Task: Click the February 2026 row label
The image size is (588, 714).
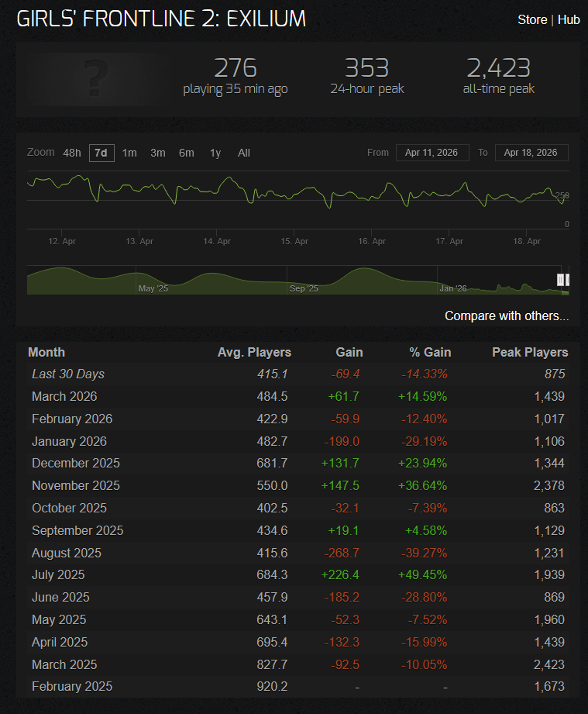Action: [x=72, y=419]
